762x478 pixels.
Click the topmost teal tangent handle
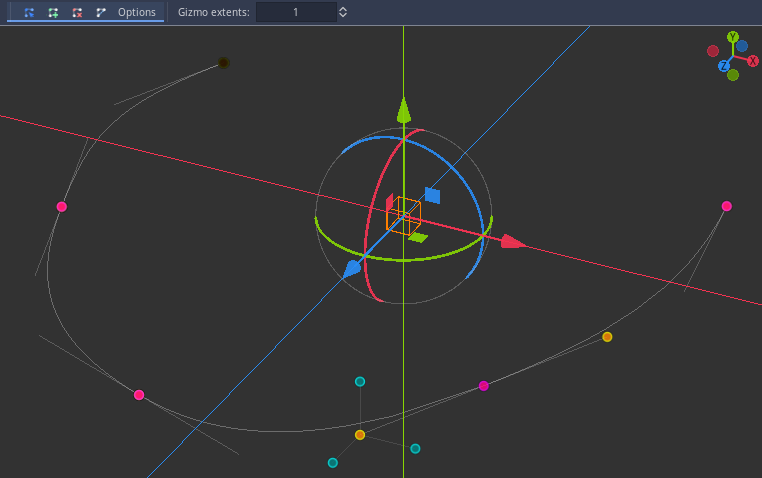(x=360, y=381)
